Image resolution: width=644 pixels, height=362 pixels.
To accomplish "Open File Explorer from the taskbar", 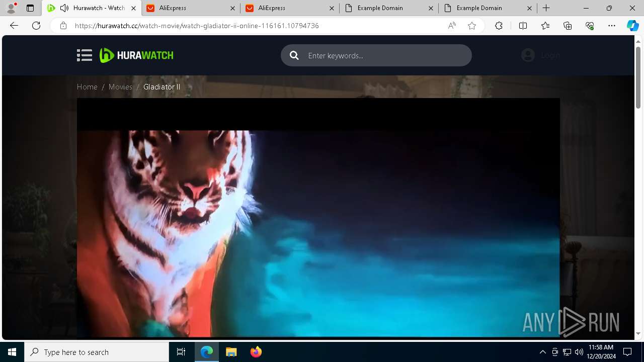I will coord(231,352).
